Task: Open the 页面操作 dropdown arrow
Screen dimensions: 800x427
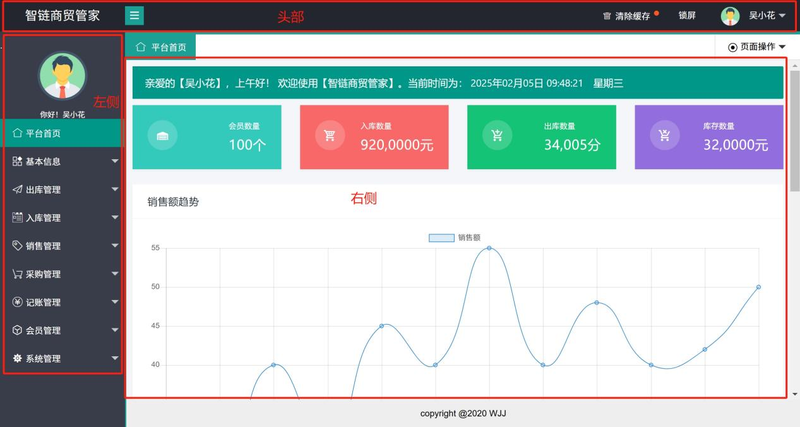Action: (x=782, y=47)
